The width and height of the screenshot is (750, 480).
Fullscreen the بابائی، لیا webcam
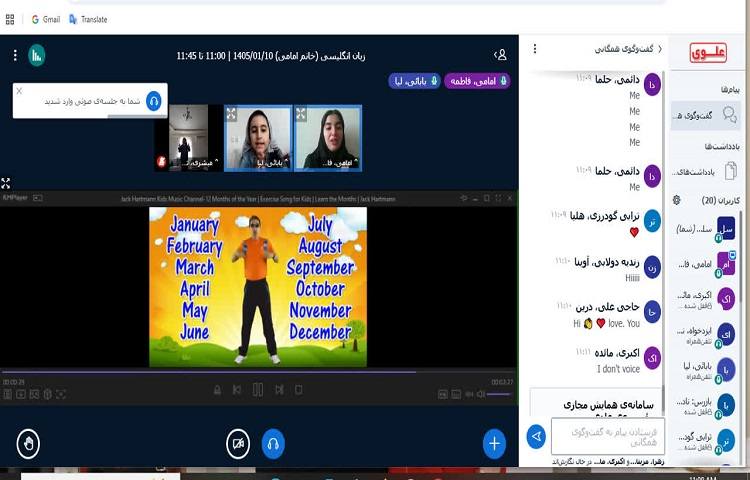[x=232, y=114]
